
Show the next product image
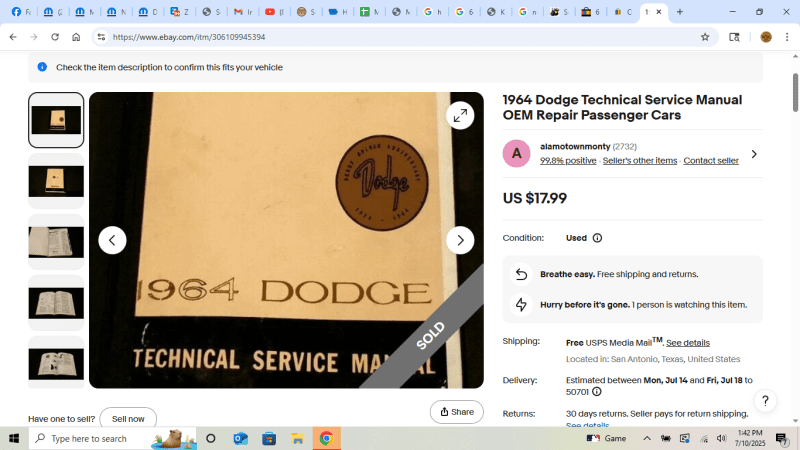pos(460,240)
